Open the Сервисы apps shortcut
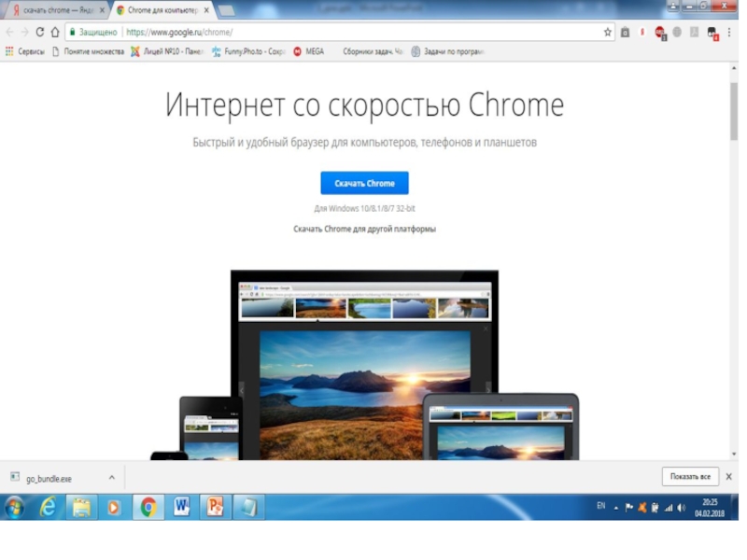This screenshot has width=747, height=560. 25,51
